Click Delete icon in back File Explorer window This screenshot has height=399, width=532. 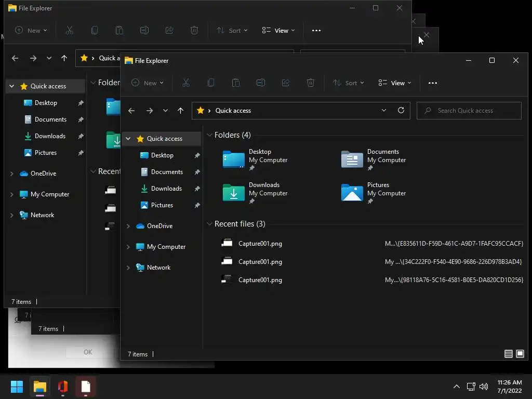(194, 30)
